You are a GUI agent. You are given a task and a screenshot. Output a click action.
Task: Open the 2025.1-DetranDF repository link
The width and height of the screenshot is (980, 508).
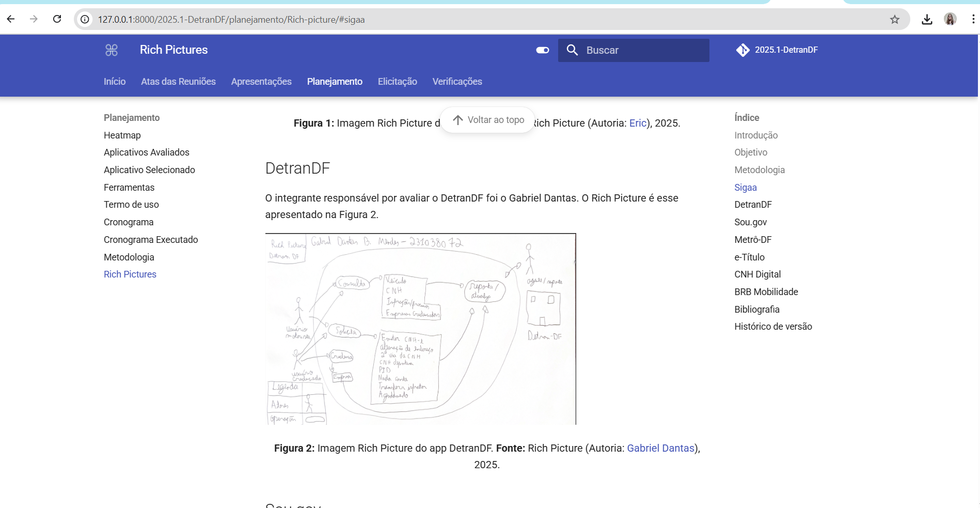pos(777,50)
